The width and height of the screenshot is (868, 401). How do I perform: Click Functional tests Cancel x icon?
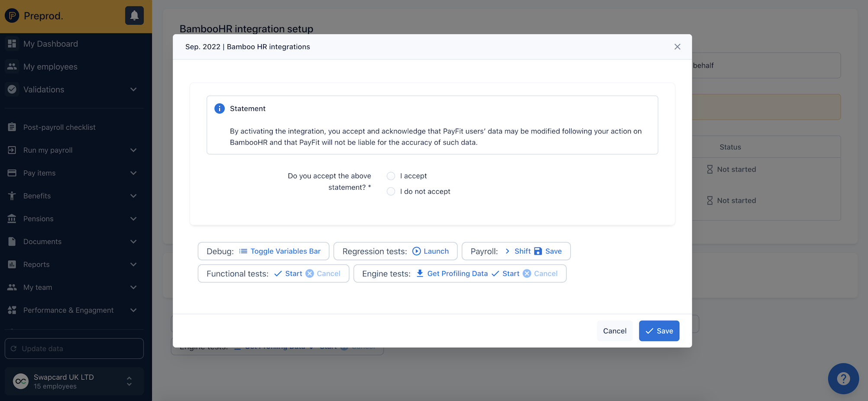[x=310, y=273]
